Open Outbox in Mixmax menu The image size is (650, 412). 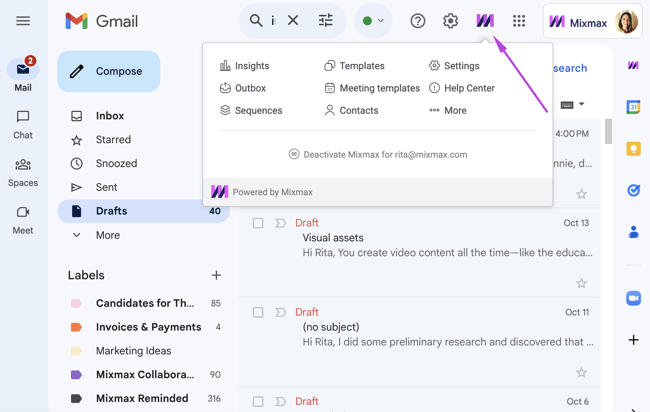(x=243, y=88)
